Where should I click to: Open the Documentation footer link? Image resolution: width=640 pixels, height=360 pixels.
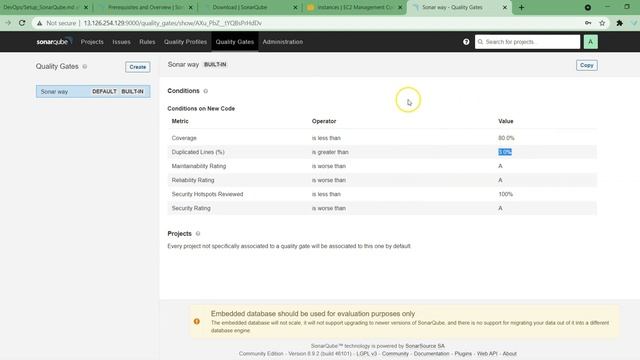(x=431, y=353)
